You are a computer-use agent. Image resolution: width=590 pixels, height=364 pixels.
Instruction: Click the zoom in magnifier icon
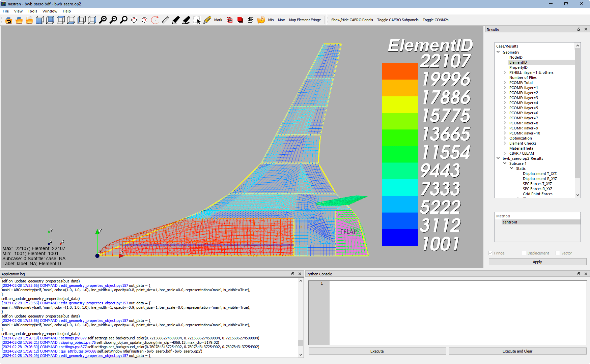click(103, 20)
